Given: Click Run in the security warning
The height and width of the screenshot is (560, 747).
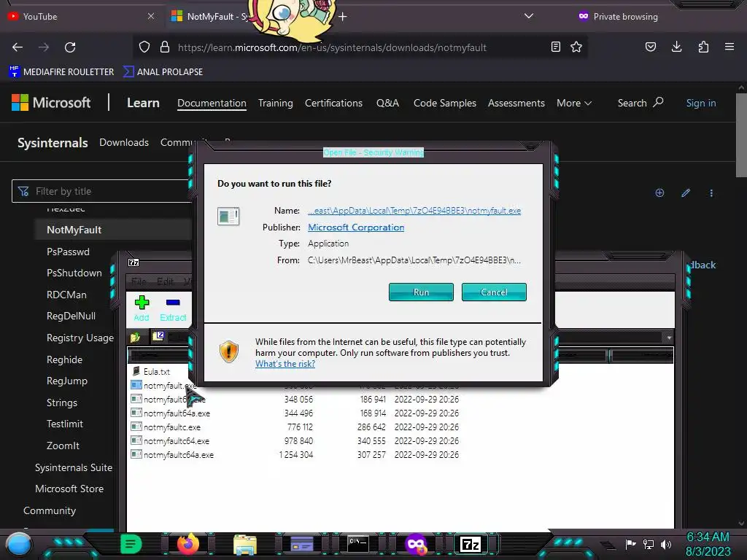Looking at the screenshot, I should click(x=421, y=292).
